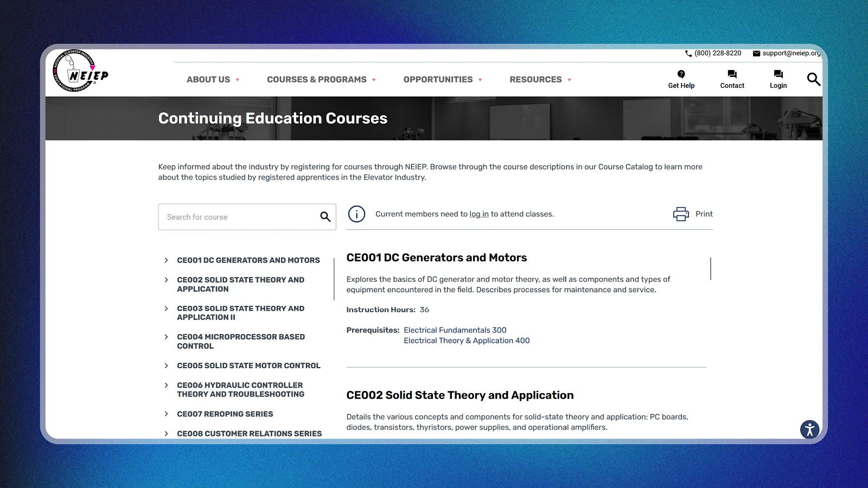This screenshot has width=868, height=488.
Task: Select CE004 MICROPROCESSOR BASED CONTROL
Action: coord(241,342)
